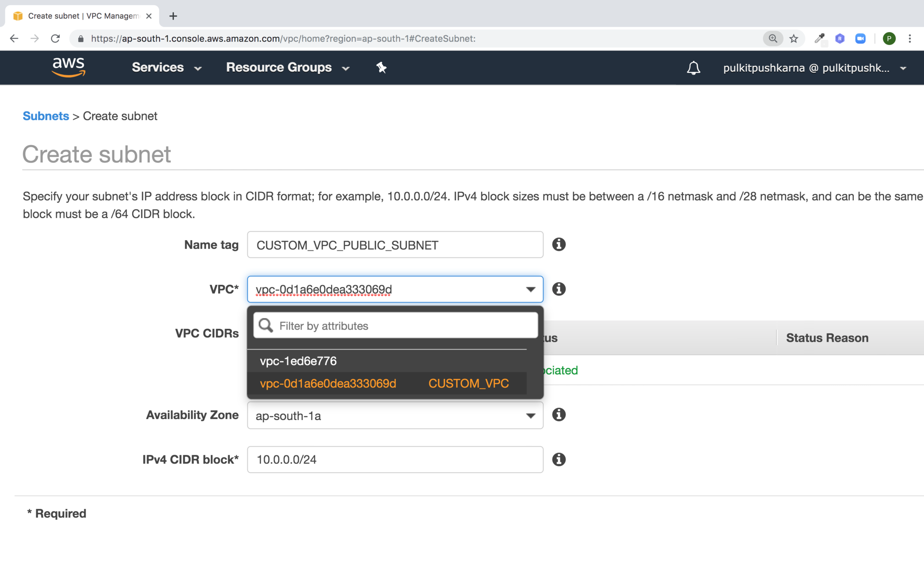Collapse the VPC dropdown arrow
The height and width of the screenshot is (578, 924).
[530, 289]
